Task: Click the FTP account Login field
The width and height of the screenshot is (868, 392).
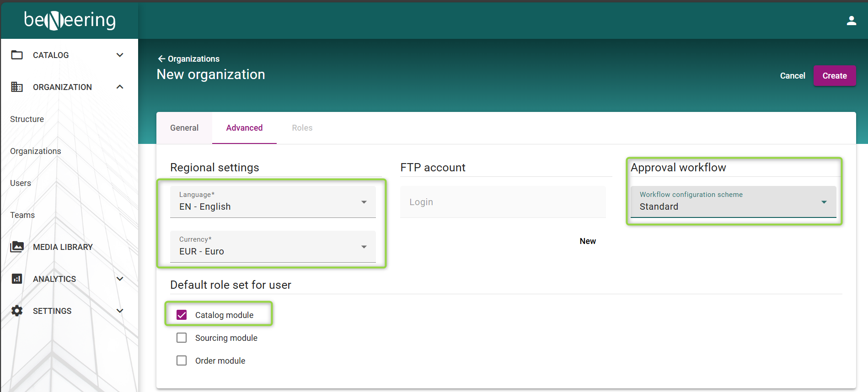Action: [x=503, y=202]
